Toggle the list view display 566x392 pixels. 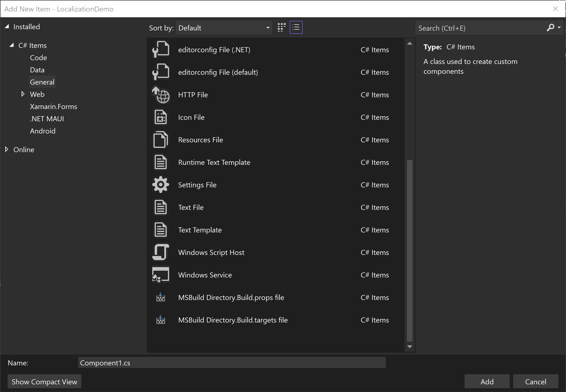pyautogui.click(x=296, y=27)
